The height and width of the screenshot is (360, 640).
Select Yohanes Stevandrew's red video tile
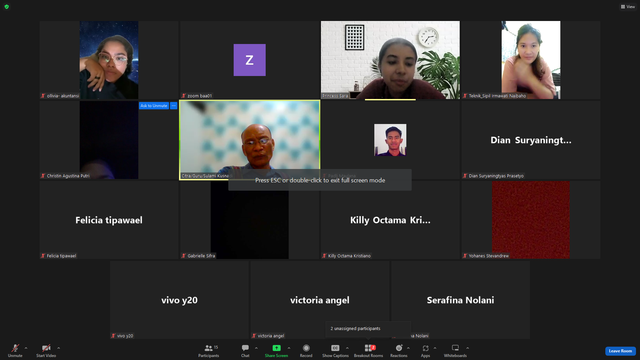coord(531,220)
